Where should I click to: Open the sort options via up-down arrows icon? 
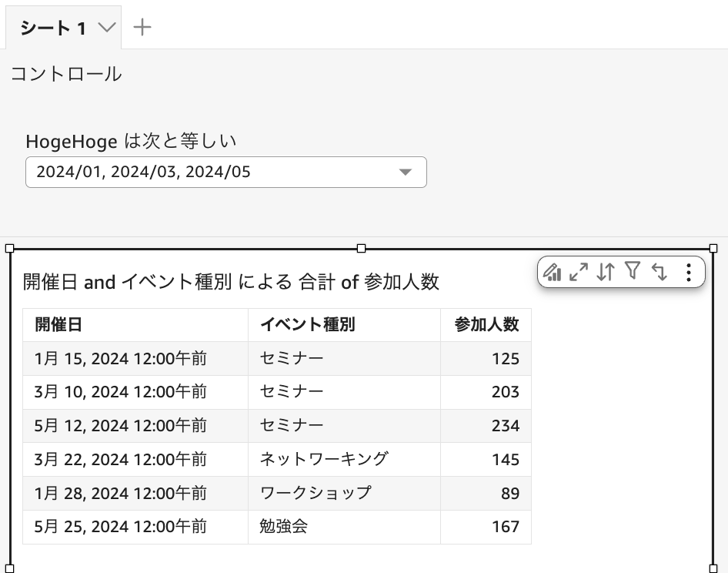click(606, 272)
